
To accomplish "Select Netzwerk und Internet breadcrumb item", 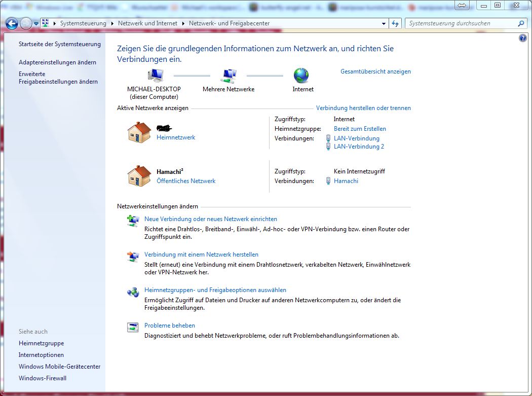I will (x=147, y=23).
